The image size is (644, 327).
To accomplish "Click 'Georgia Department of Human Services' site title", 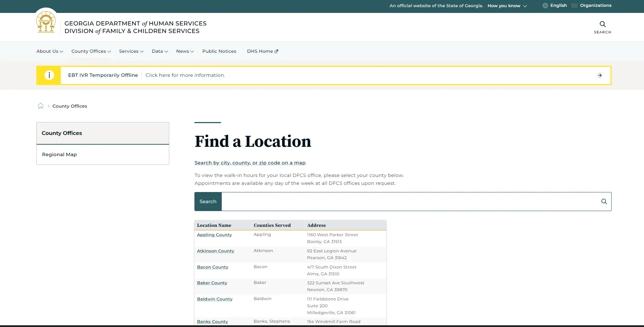I will [135, 23].
